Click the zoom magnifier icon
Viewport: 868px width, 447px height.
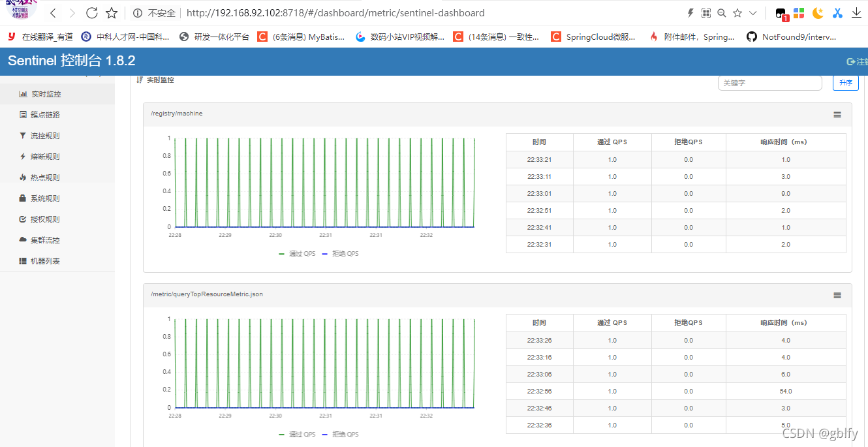pos(721,13)
